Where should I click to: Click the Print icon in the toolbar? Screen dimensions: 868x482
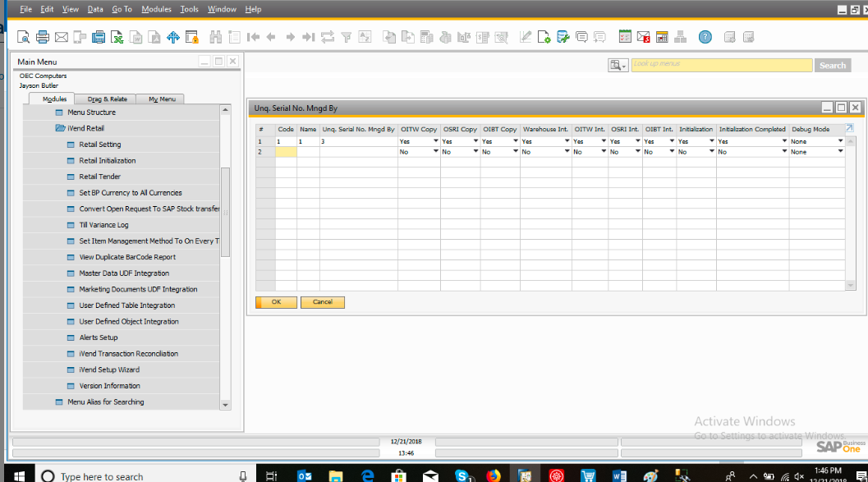[43, 37]
